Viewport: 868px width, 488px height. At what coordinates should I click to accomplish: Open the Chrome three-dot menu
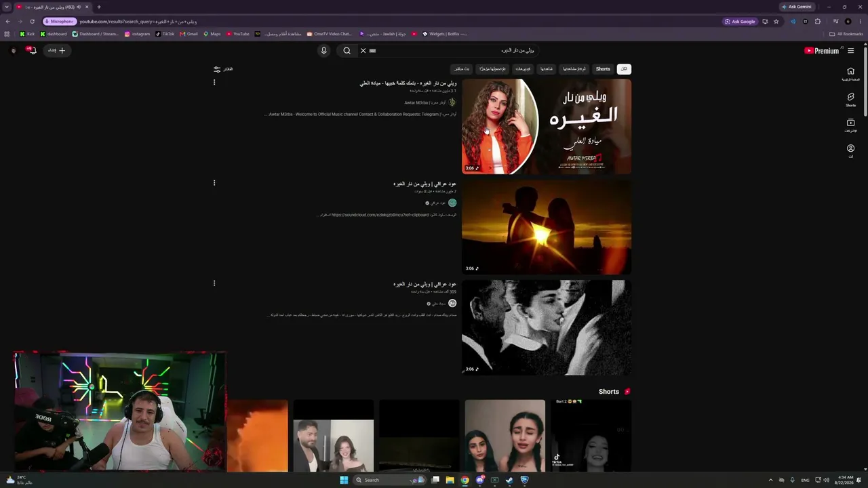[860, 22]
